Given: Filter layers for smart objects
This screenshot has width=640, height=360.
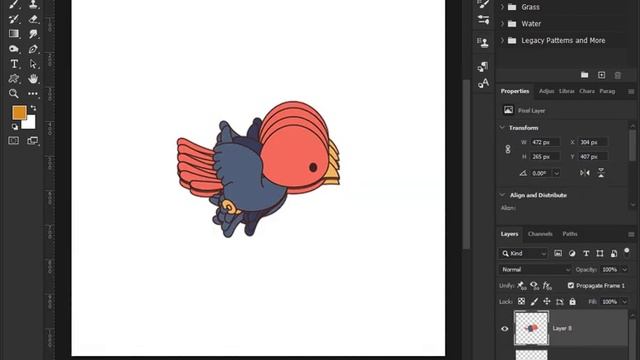Looking at the screenshot, I should 613,253.
